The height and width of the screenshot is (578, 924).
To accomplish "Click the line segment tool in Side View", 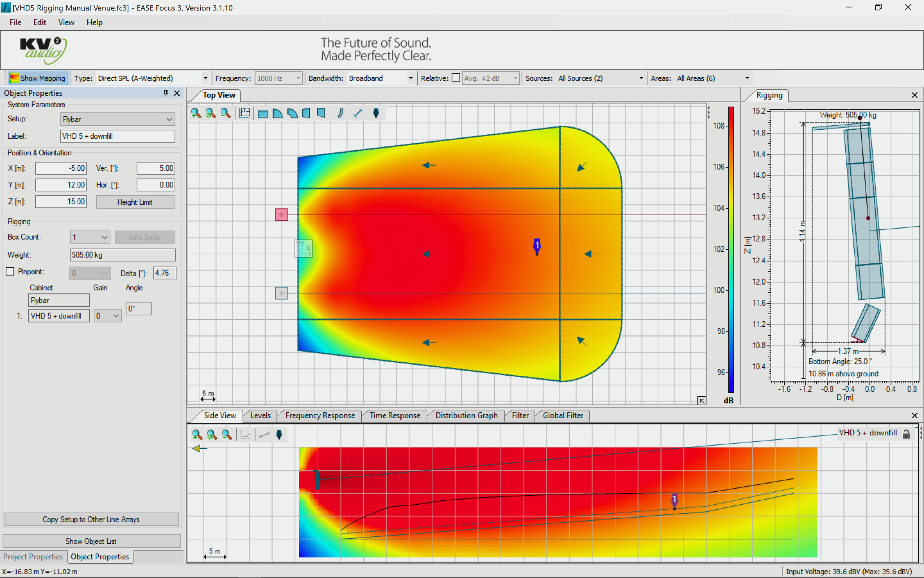I will coord(264,435).
